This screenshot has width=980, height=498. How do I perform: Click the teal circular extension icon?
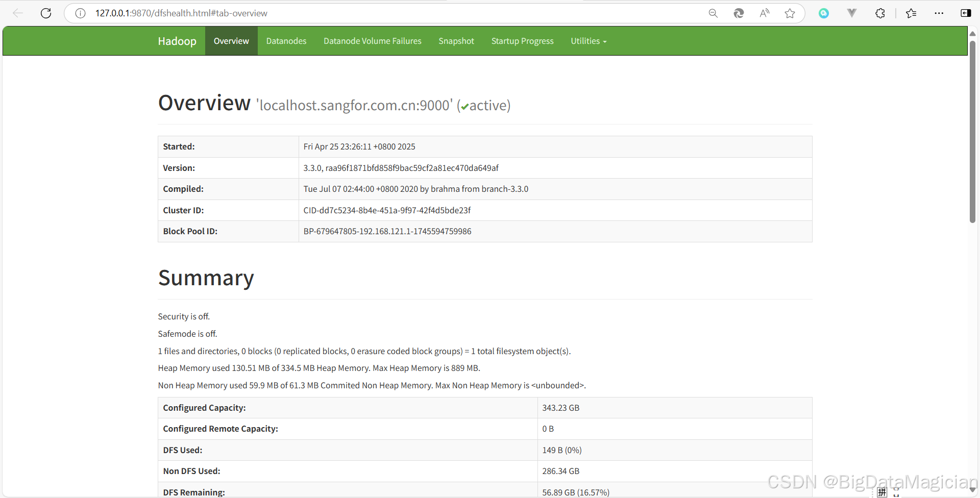(x=824, y=13)
